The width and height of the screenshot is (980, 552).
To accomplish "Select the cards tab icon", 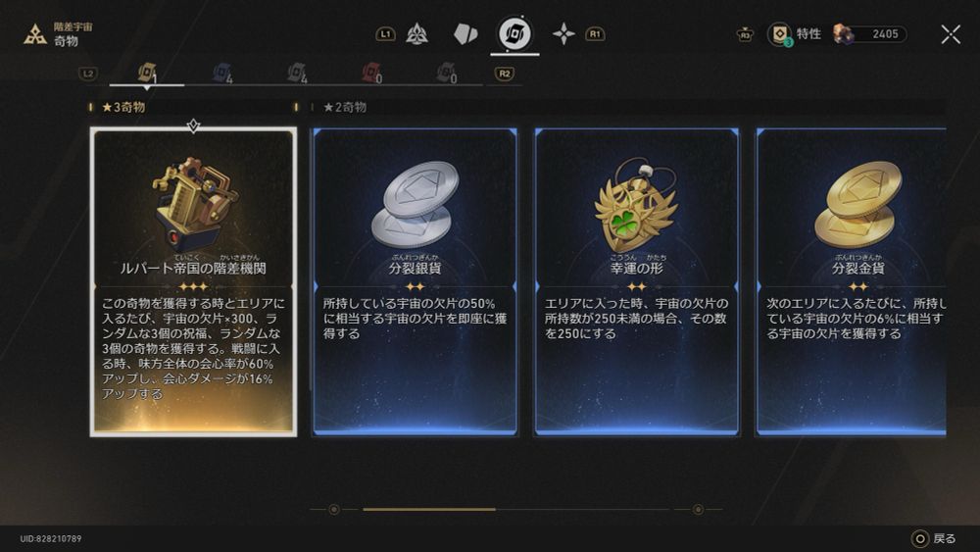I will point(465,33).
